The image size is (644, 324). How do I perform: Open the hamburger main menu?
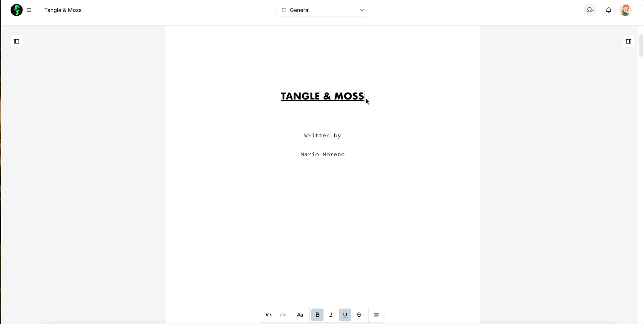pos(29,10)
